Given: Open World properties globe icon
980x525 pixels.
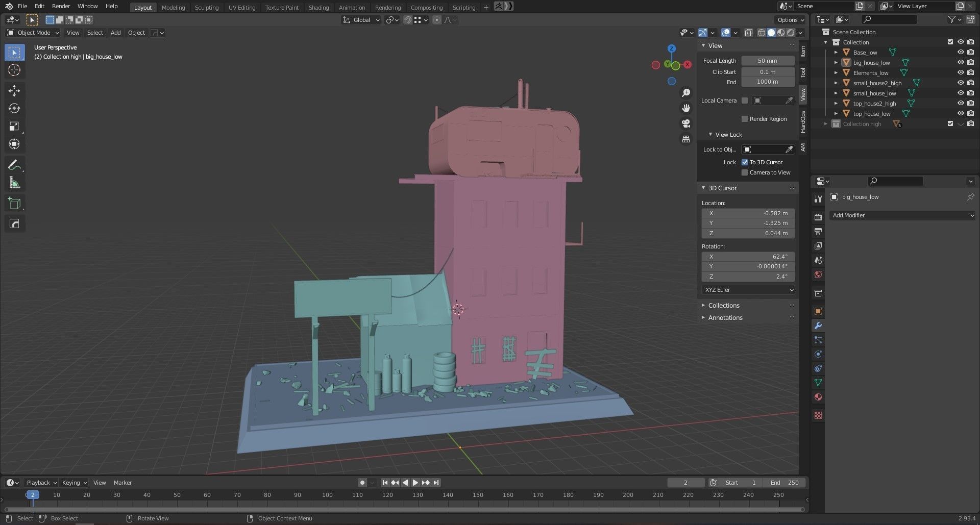Looking at the screenshot, I should click(x=818, y=274).
